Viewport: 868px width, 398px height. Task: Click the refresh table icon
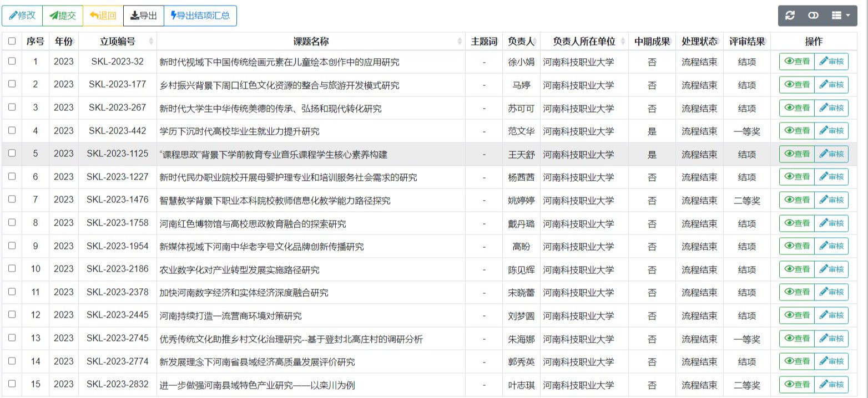[x=790, y=16]
